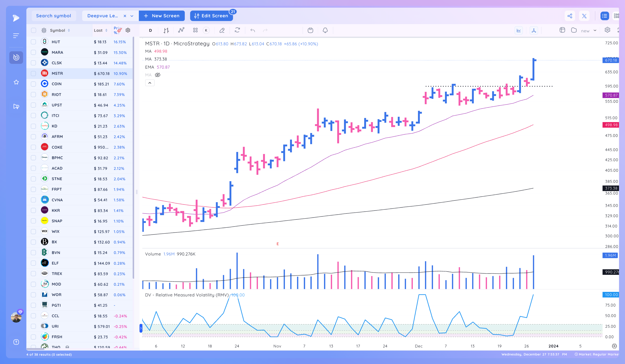The width and height of the screenshot is (625, 364).
Task: Click the 570.87 EMA price label
Action: (x=611, y=95)
